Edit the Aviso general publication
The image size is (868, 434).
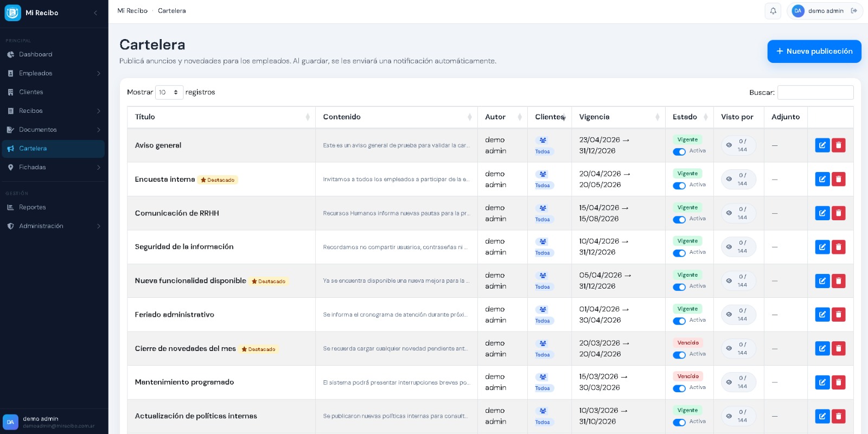click(822, 145)
